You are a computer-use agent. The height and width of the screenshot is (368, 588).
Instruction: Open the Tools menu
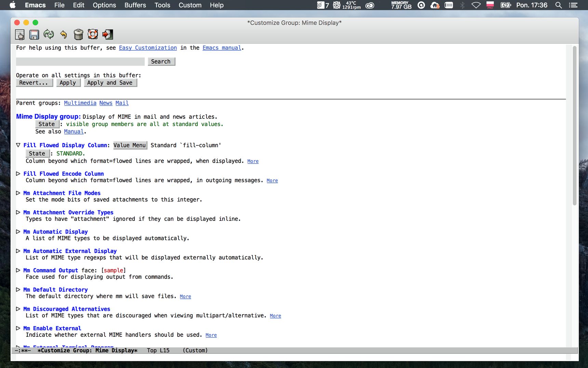click(x=162, y=5)
